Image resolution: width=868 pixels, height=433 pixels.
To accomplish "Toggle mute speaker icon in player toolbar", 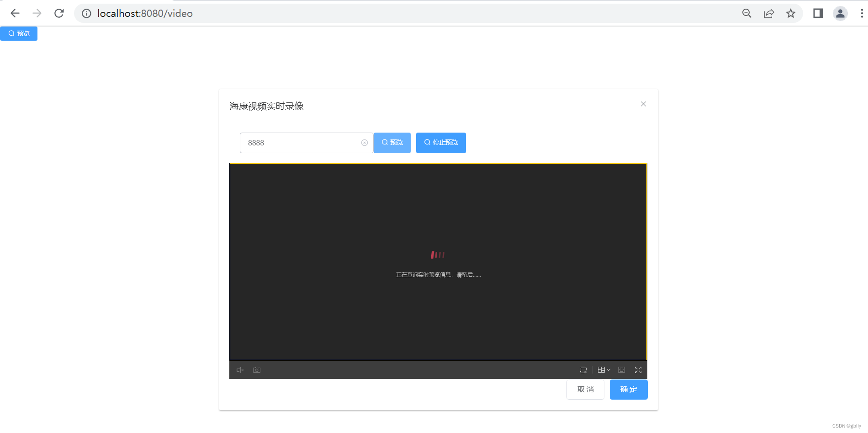I will [x=240, y=370].
